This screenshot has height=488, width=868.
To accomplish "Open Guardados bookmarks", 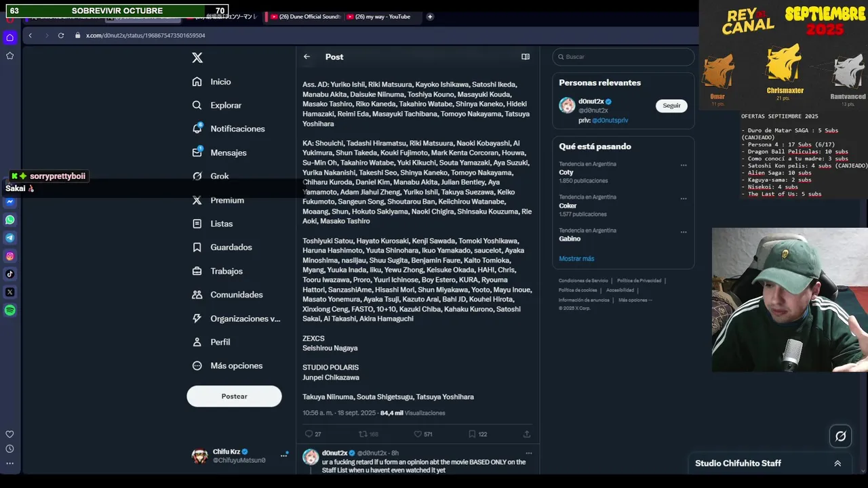I will (x=222, y=247).
